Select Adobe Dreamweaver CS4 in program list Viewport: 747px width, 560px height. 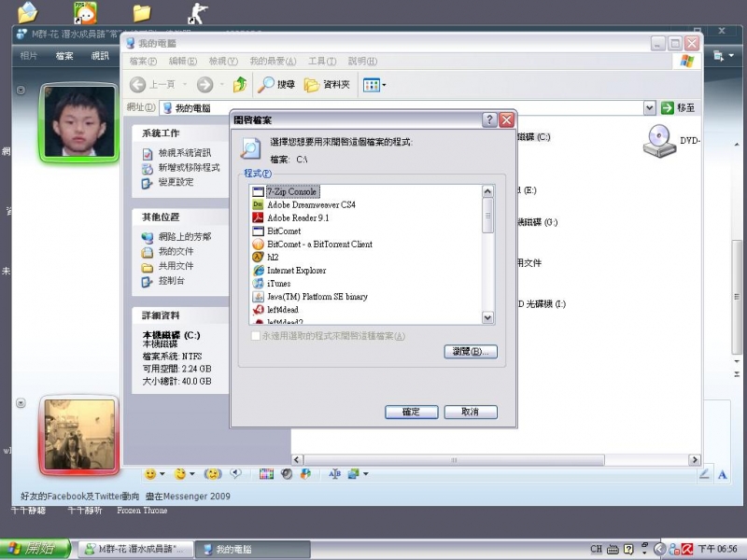point(310,204)
